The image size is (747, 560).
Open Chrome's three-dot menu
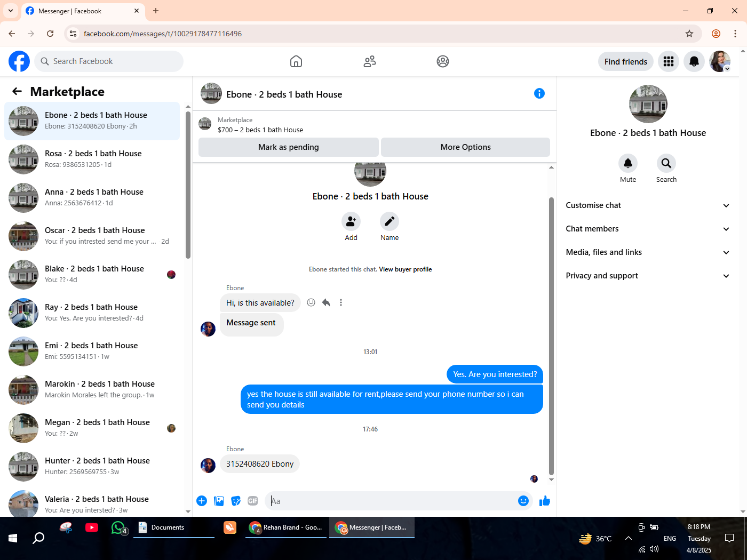point(735,34)
